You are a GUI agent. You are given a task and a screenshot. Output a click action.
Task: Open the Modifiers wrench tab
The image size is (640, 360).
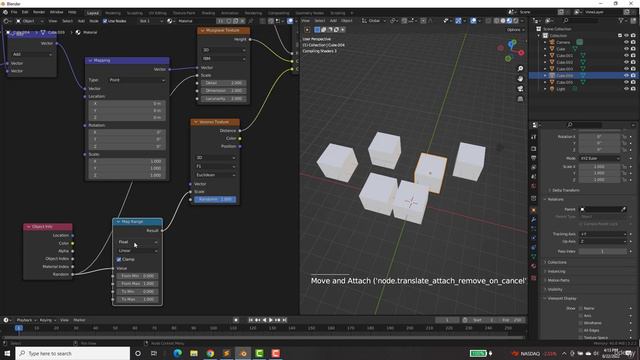pos(533,220)
